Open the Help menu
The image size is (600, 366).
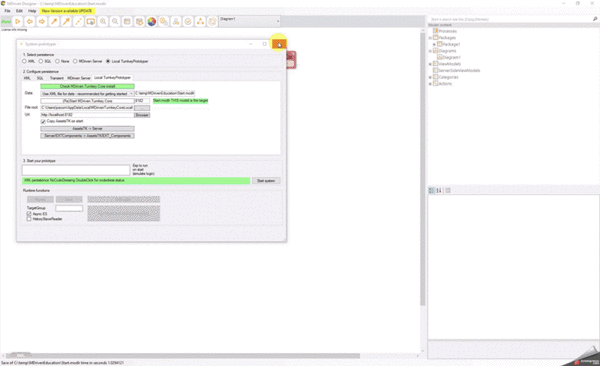(32, 11)
